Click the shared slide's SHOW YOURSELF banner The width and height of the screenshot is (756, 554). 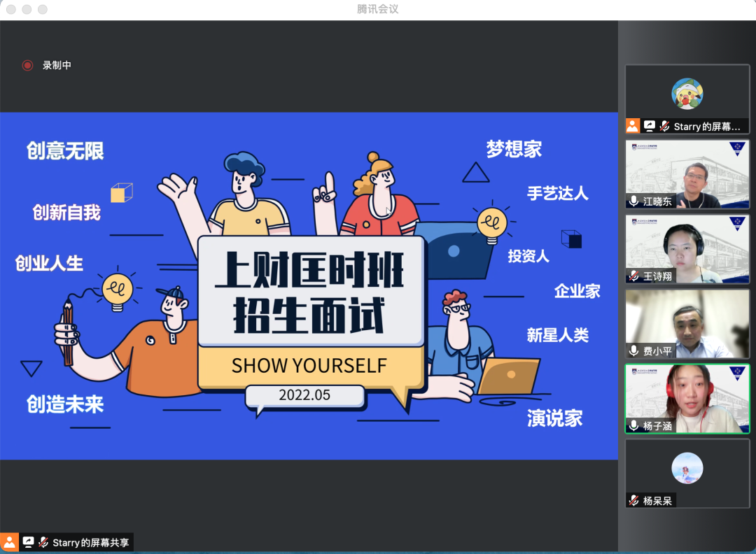[x=309, y=365]
